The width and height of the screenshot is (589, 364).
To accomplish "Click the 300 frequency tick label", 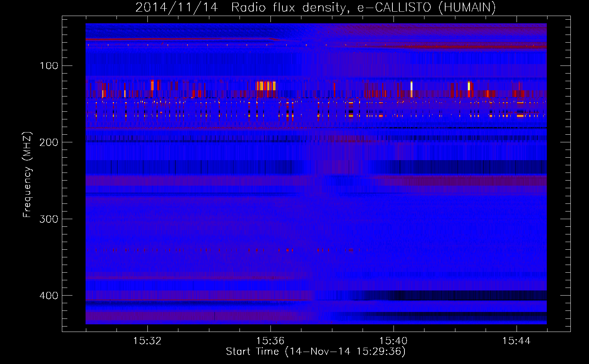I will tap(49, 219).
